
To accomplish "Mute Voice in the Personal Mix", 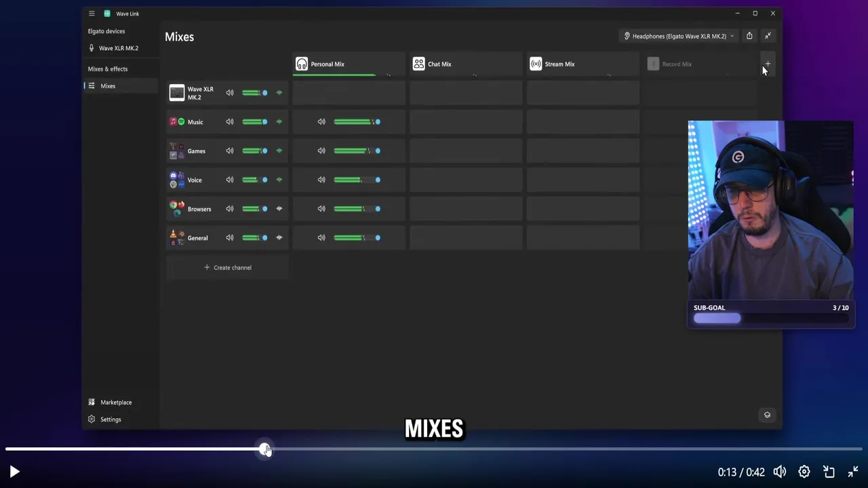I will click(x=321, y=180).
